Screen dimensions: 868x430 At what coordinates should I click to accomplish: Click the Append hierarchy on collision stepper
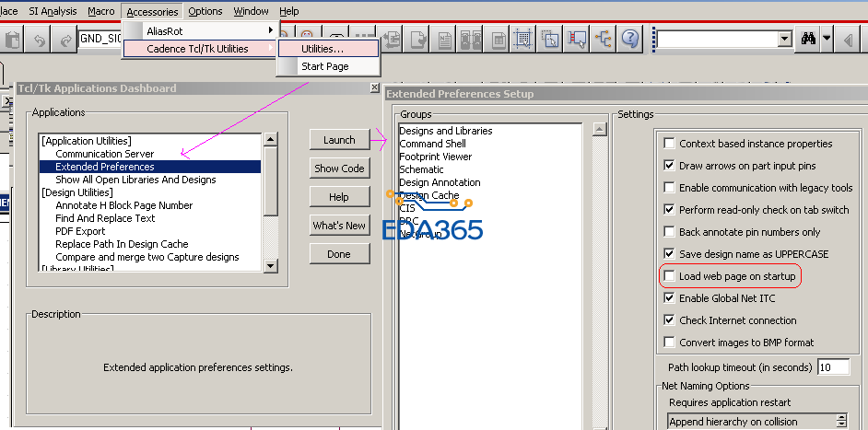pyautogui.click(x=841, y=421)
